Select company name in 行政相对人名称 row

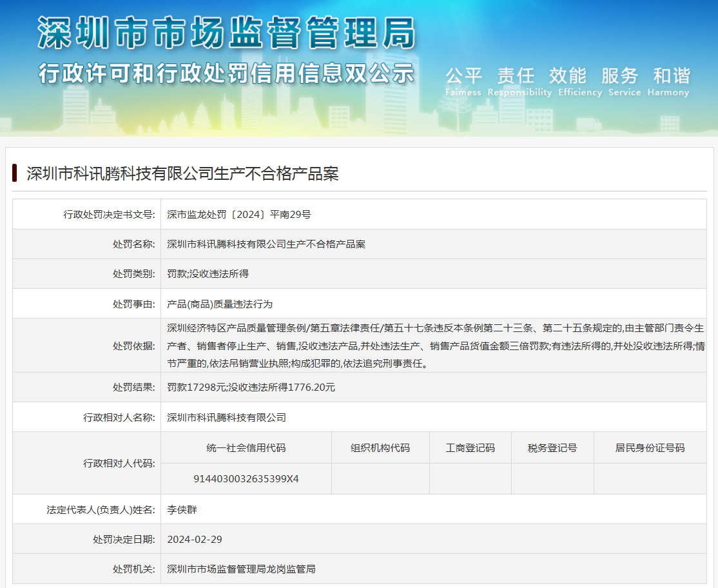pos(227,418)
